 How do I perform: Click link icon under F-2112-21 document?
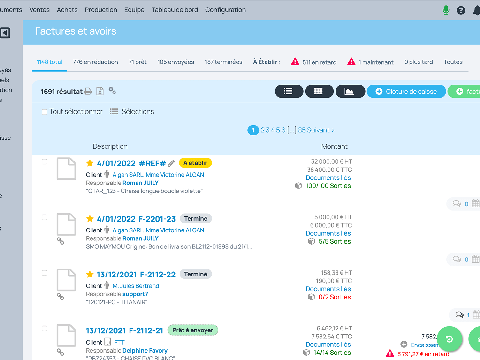60,351
